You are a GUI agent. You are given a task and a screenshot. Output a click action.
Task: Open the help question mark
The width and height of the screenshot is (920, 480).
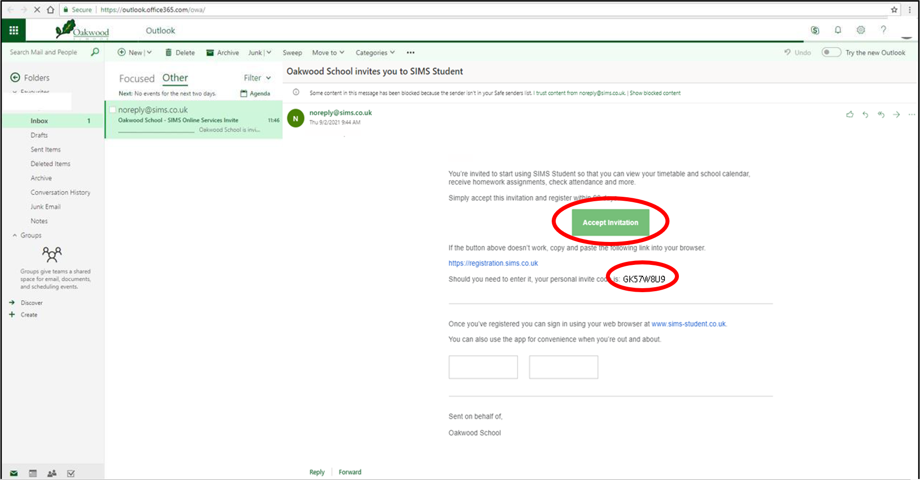coord(883,30)
